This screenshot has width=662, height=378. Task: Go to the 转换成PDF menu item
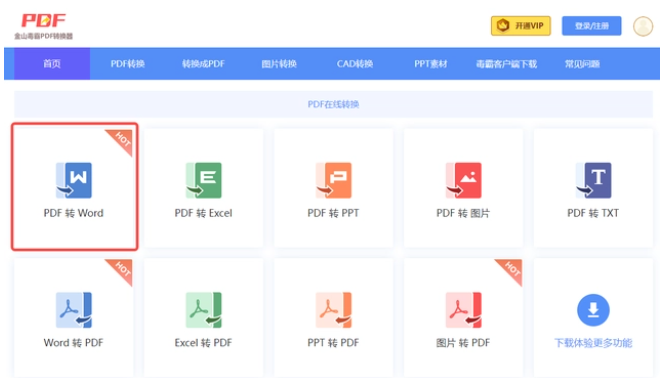[x=203, y=64]
